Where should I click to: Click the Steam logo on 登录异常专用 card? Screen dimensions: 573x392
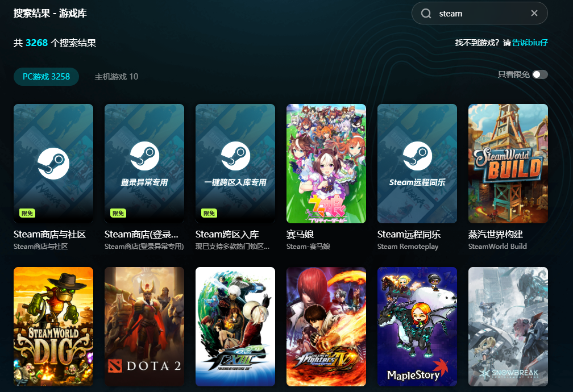coord(145,156)
